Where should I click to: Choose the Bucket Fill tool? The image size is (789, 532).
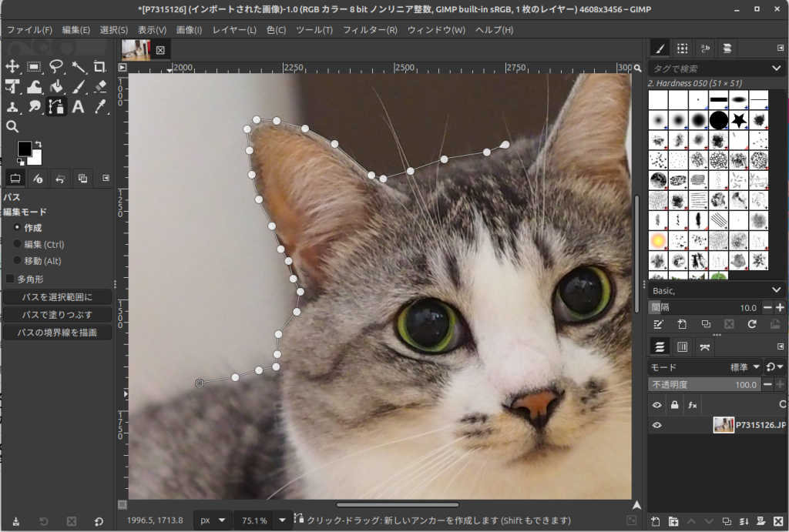(56, 86)
